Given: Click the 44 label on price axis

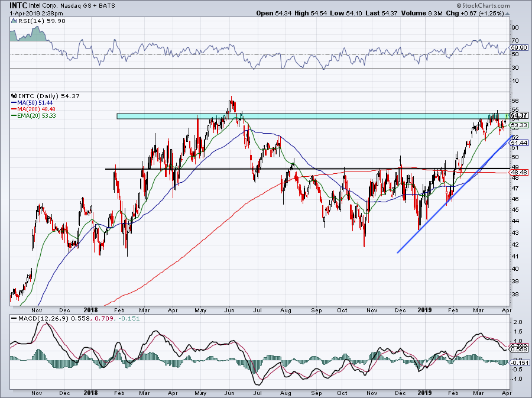Looking at the screenshot, I should point(515,221).
